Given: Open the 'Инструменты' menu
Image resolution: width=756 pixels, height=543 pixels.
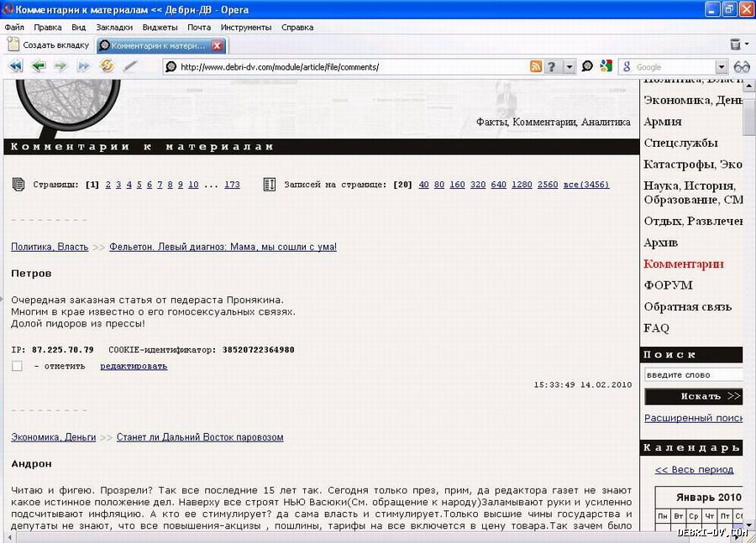Looking at the screenshot, I should click(245, 27).
